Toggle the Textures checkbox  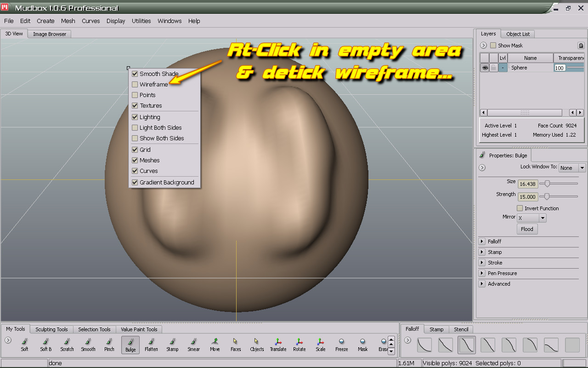[x=135, y=105]
